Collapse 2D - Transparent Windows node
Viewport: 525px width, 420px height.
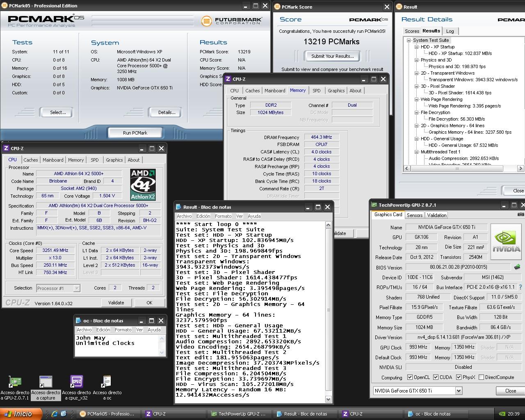pyautogui.click(x=416, y=73)
